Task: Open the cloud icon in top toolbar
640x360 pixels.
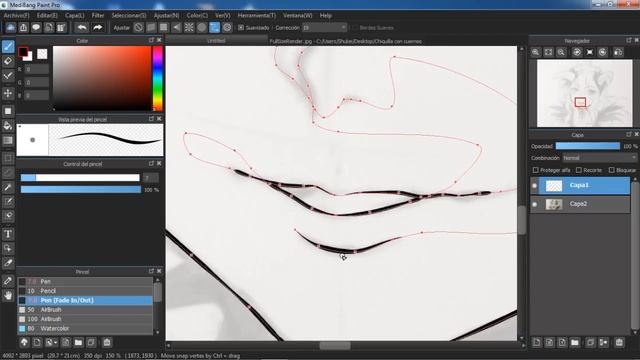Action: point(11,27)
